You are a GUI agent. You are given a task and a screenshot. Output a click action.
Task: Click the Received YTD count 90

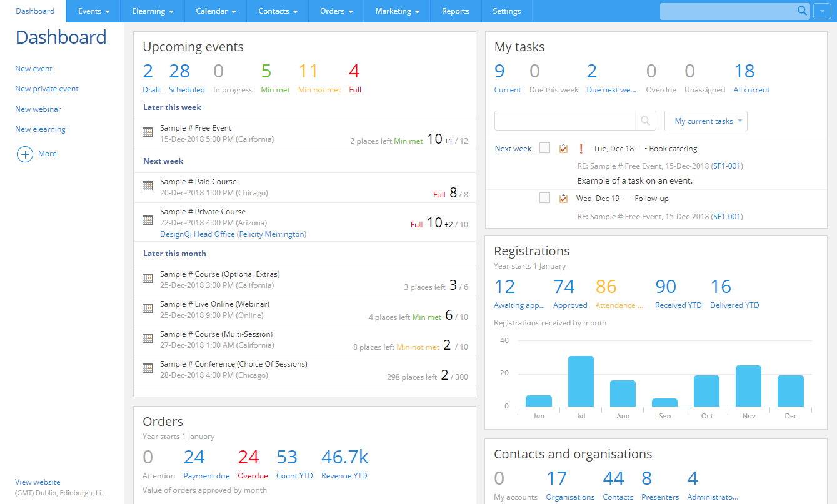point(666,287)
